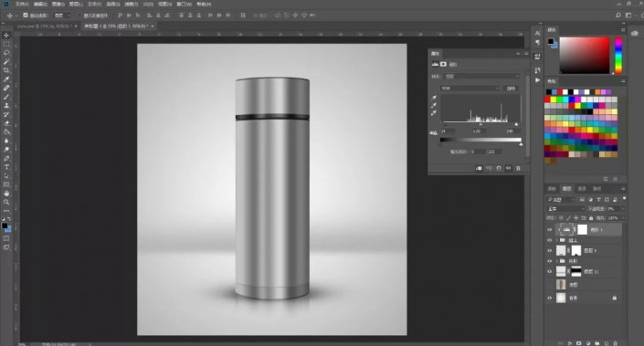Screen dimensions: 644x346
Task: Select the Hand tool
Action: [x=6, y=194]
